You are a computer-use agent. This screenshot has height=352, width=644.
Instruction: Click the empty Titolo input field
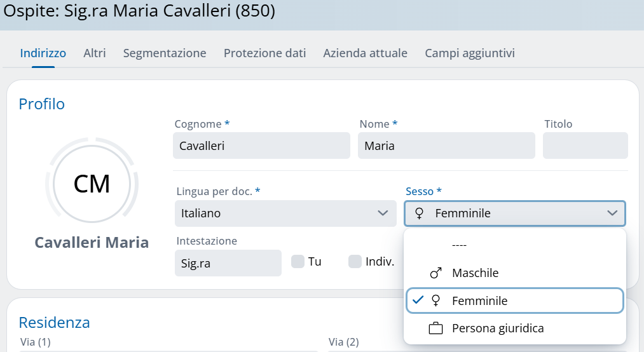(585, 146)
